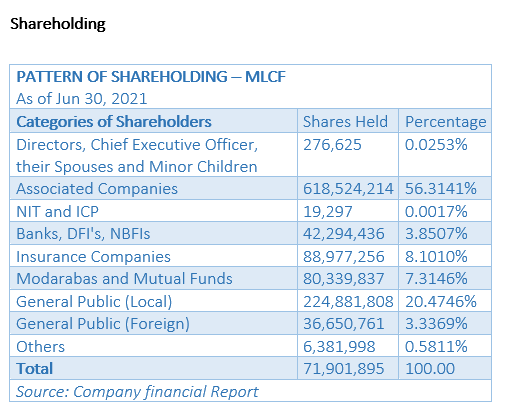The height and width of the screenshot is (418, 528).
Task: Select the 71,901,895 total shares value
Action: coord(343,368)
